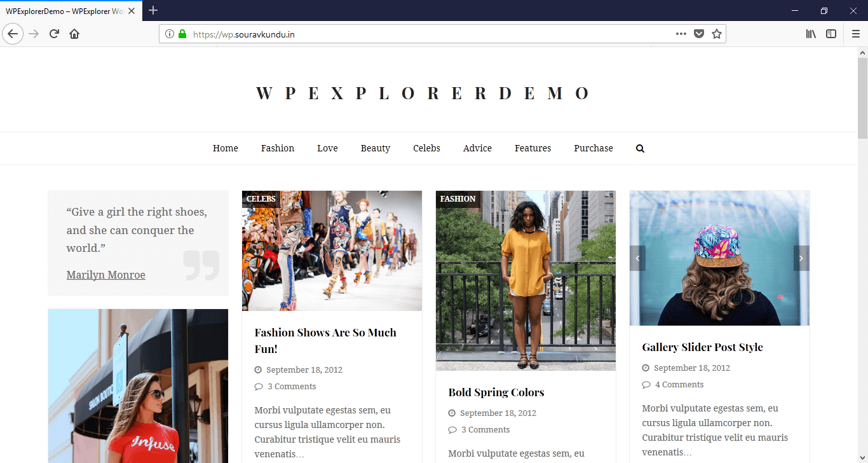The height and width of the screenshot is (463, 868).
Task: Go to the browser Home page icon
Action: [x=74, y=34]
